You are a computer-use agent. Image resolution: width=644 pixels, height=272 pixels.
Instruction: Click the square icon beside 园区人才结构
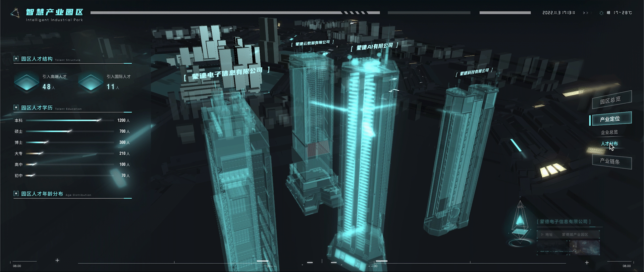16,59
